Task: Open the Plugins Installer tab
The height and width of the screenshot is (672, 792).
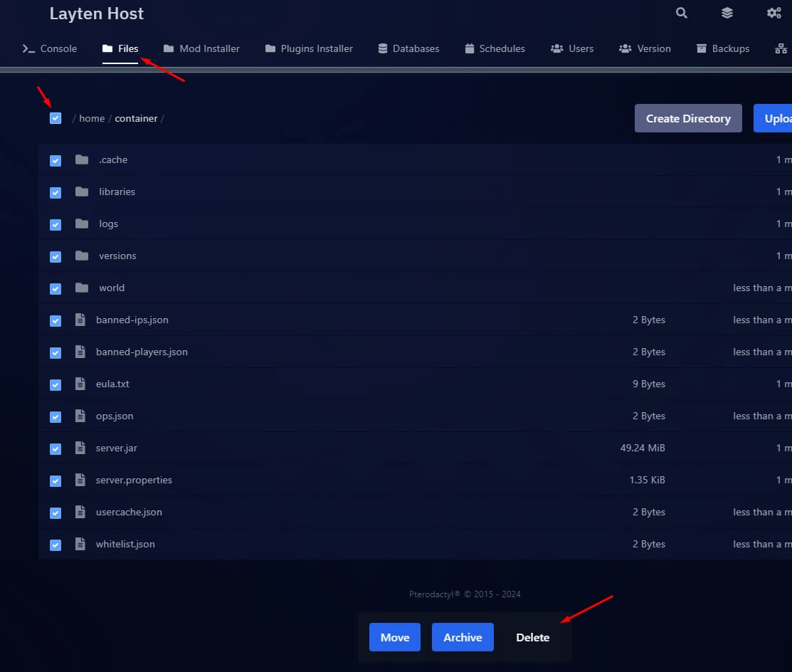Action: [x=309, y=48]
